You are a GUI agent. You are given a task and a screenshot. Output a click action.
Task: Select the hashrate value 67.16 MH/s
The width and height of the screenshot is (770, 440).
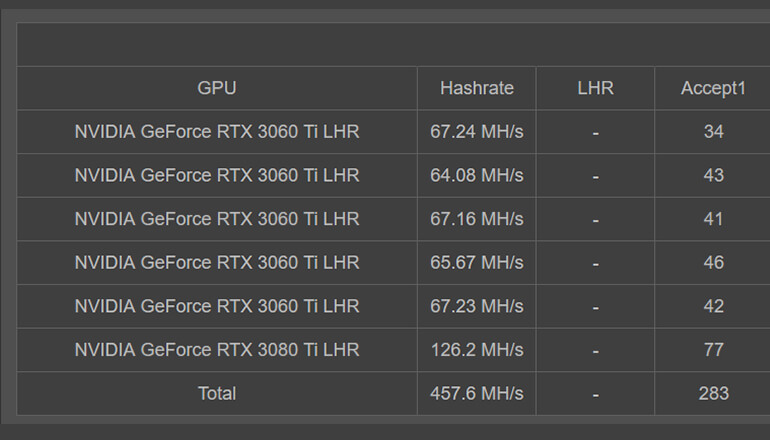coord(477,219)
